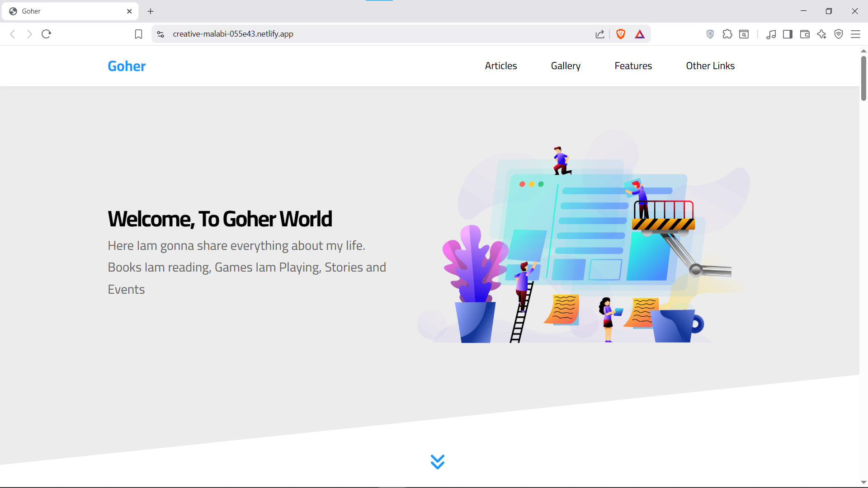Click the site settings icon in address bar

pos(160,34)
